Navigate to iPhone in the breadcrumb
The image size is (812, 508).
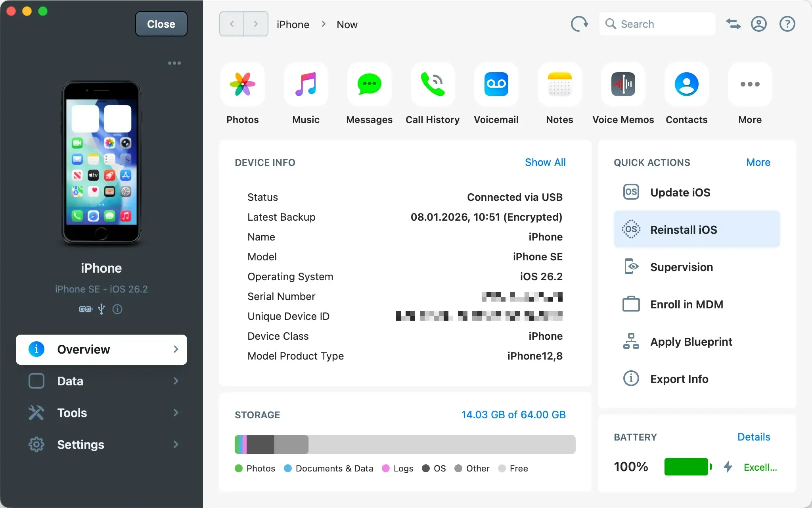293,24
